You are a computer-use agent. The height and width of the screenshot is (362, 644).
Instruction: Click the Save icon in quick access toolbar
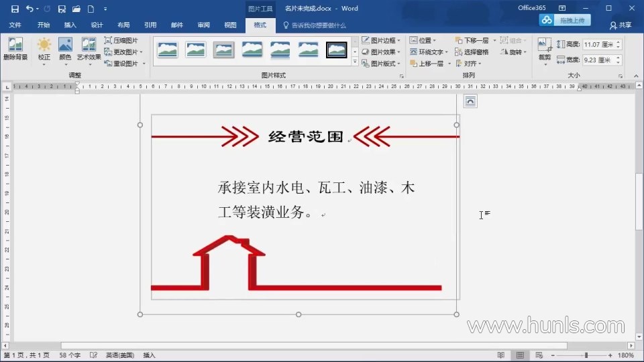(x=15, y=9)
